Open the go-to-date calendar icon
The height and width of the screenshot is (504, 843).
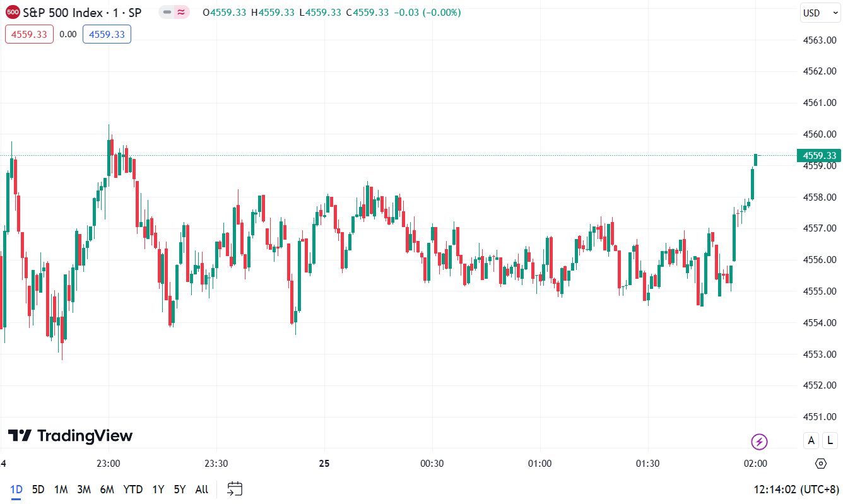234,489
